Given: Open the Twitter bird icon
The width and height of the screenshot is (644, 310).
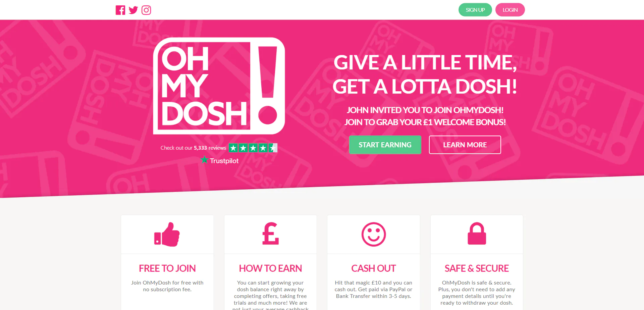Looking at the screenshot, I should (133, 10).
